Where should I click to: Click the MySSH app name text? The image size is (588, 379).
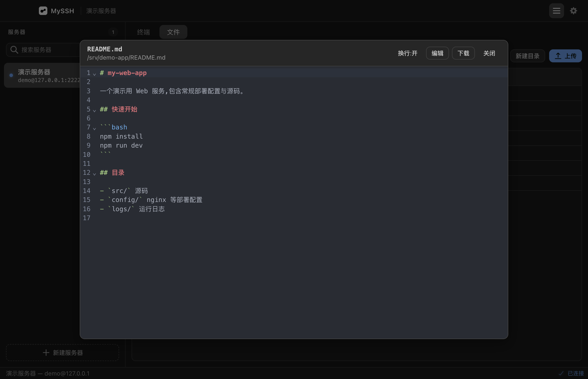(x=63, y=11)
